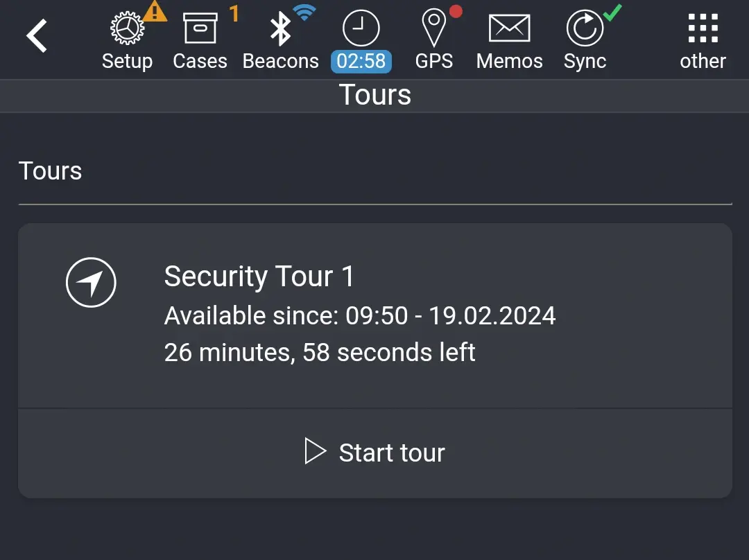The image size is (749, 560).
Task: Tap the Tours title header
Action: [374, 95]
